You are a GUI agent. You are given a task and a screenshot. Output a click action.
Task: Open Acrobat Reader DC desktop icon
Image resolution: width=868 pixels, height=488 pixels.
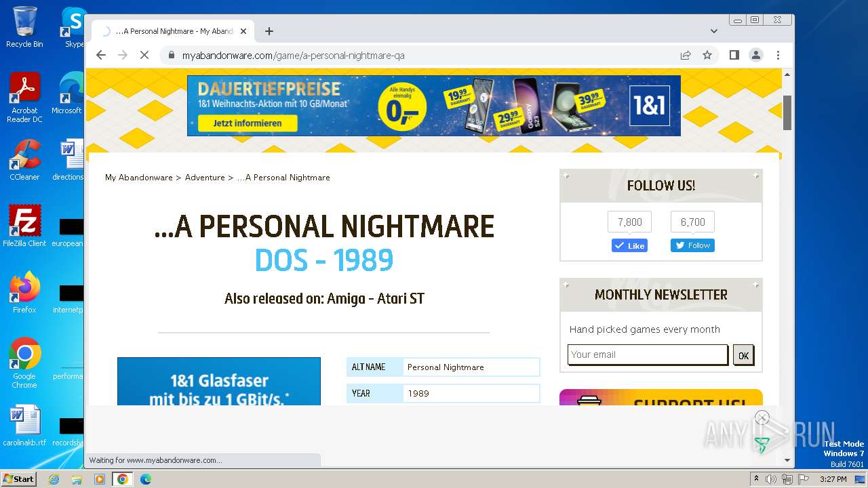click(24, 98)
